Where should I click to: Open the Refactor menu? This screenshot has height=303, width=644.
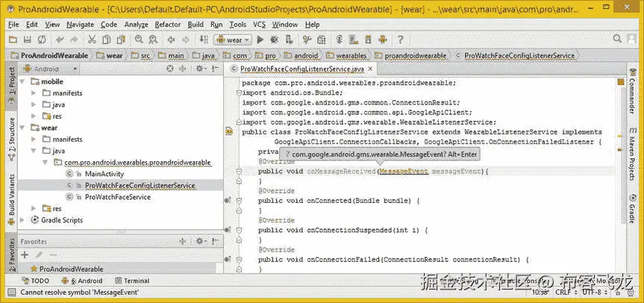168,25
